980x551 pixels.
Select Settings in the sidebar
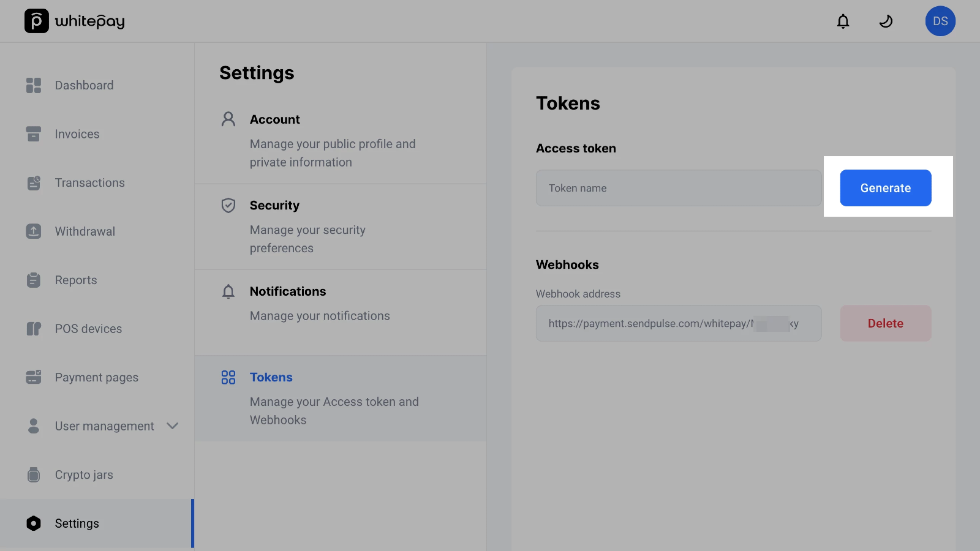tap(77, 523)
